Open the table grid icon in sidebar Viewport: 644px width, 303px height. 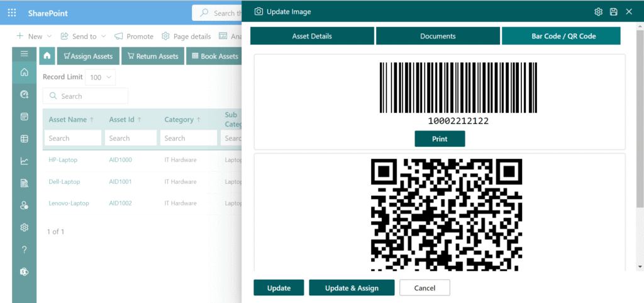point(25,139)
